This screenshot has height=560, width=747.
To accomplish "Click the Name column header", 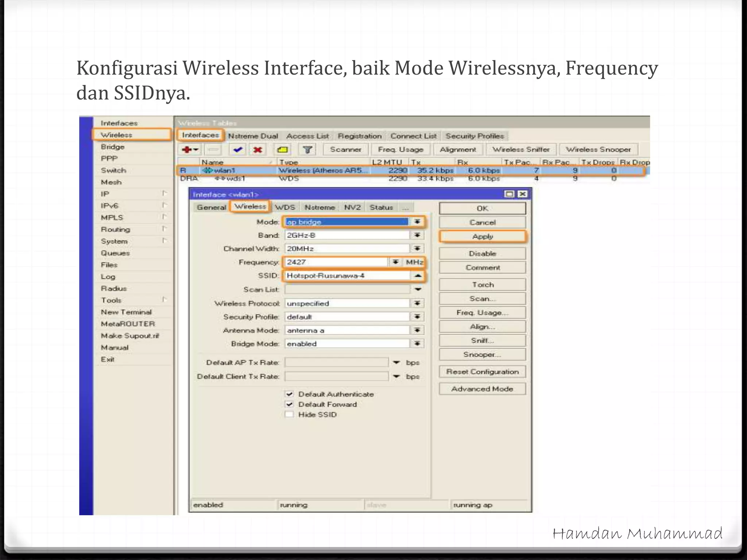I will coord(237,162).
